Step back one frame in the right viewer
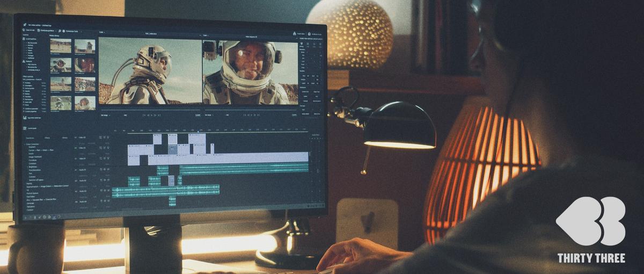 [x=248, y=115]
